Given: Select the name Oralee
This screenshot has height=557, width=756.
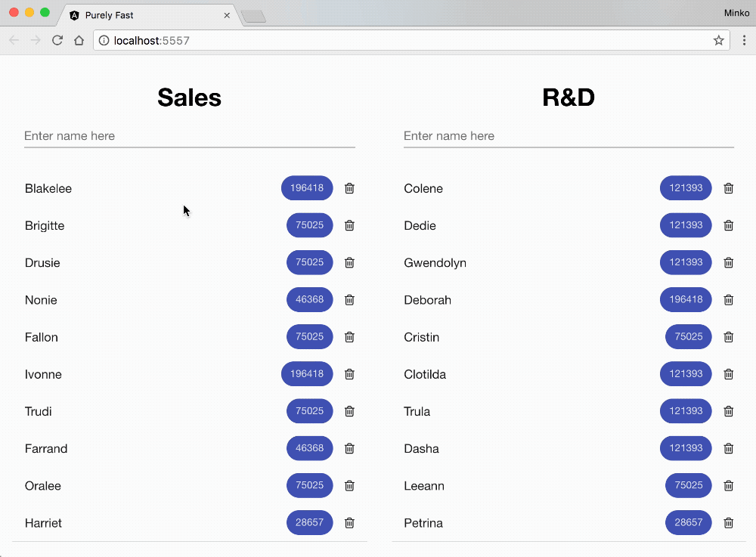Looking at the screenshot, I should click(x=43, y=486).
